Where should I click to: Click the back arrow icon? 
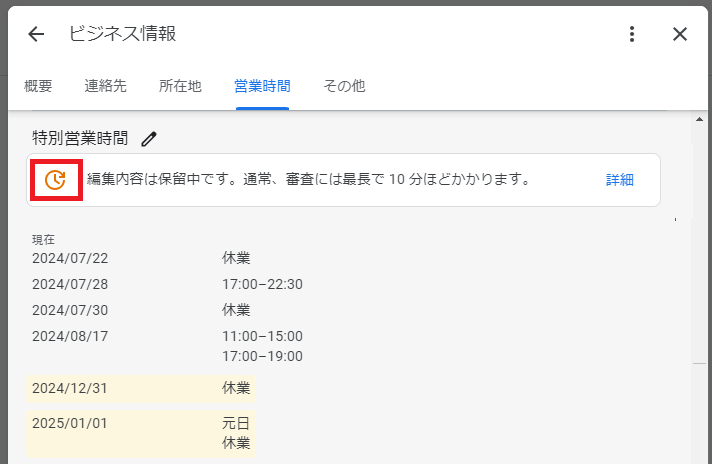point(36,34)
